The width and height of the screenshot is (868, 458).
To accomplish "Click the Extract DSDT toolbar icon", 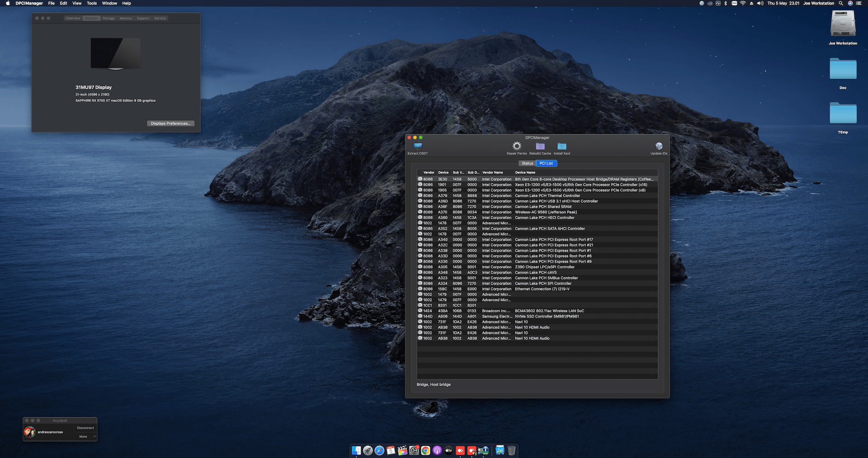I will pyautogui.click(x=417, y=146).
